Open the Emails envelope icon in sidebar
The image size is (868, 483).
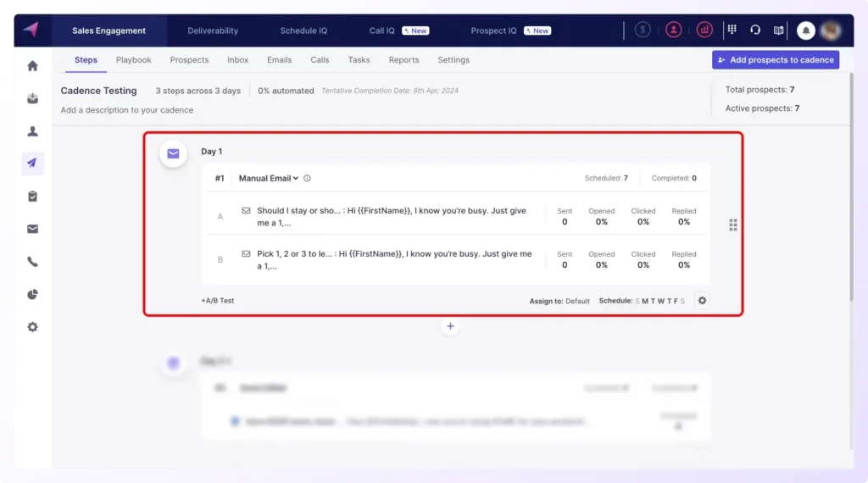click(33, 229)
